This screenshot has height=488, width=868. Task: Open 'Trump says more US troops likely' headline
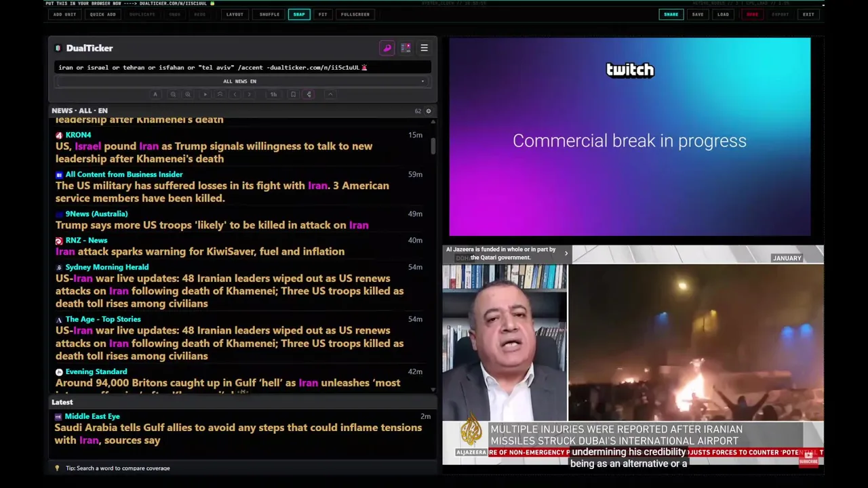[x=212, y=225]
